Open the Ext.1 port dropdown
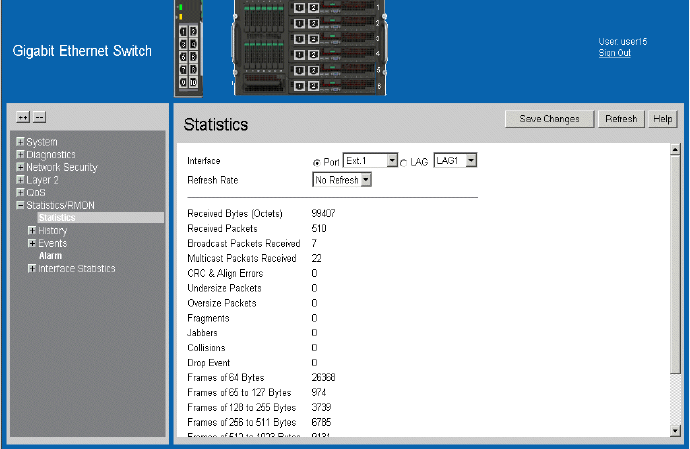This screenshot has height=449, width=690. [x=392, y=161]
